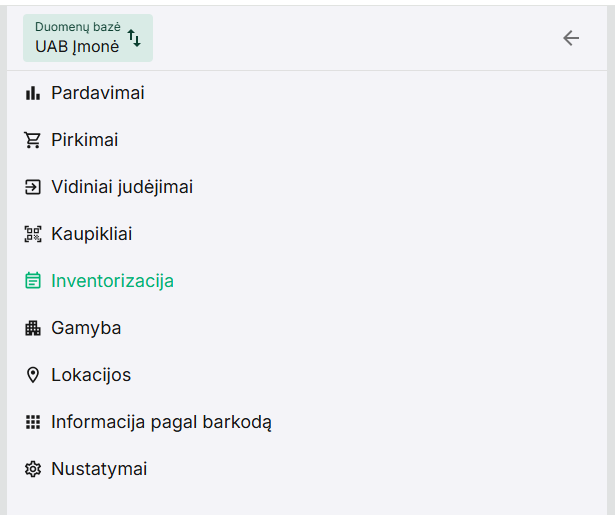The height and width of the screenshot is (515, 615).
Task: Click the shopping cart icon beside Pirkimai
Action: pos(32,141)
